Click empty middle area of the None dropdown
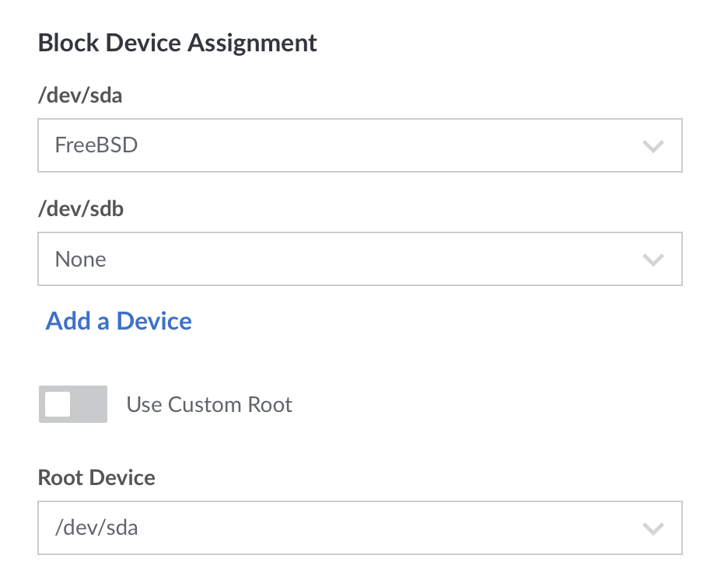Viewport: 728px width, 583px height. point(389,259)
